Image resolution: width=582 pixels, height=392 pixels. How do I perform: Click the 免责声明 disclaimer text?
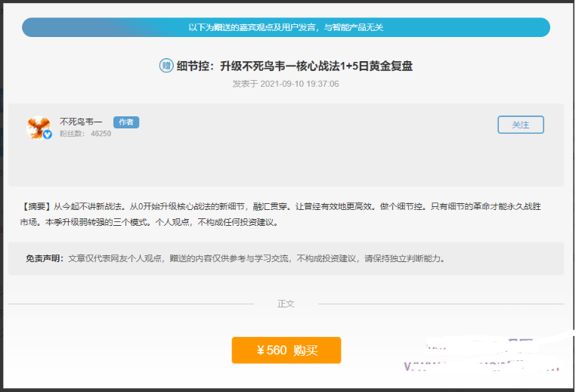(x=235, y=258)
